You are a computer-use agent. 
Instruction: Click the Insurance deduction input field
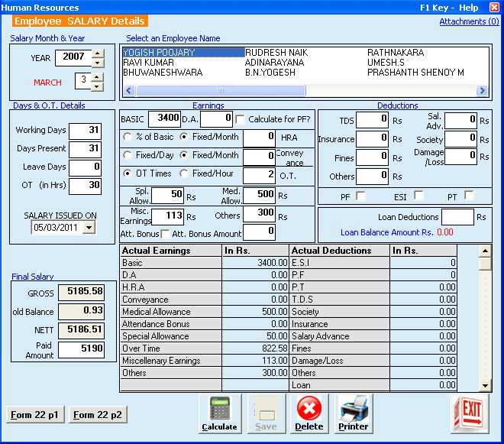tap(372, 139)
